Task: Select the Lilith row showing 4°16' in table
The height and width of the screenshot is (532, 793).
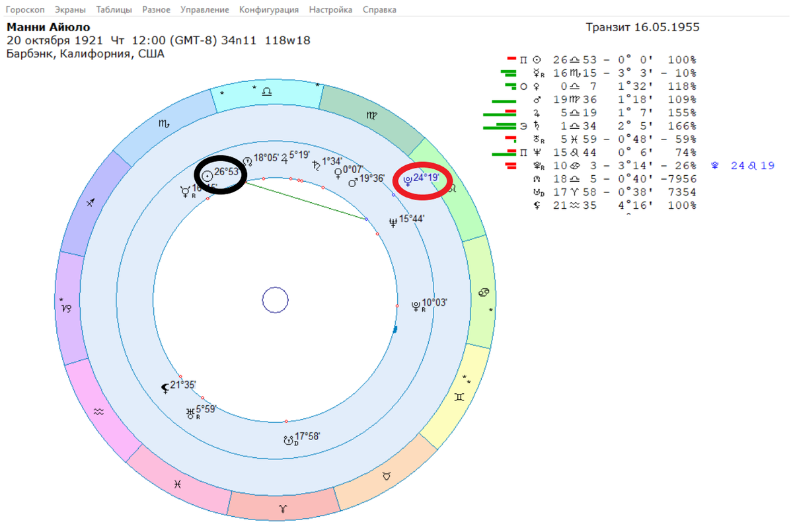Action: (615, 206)
